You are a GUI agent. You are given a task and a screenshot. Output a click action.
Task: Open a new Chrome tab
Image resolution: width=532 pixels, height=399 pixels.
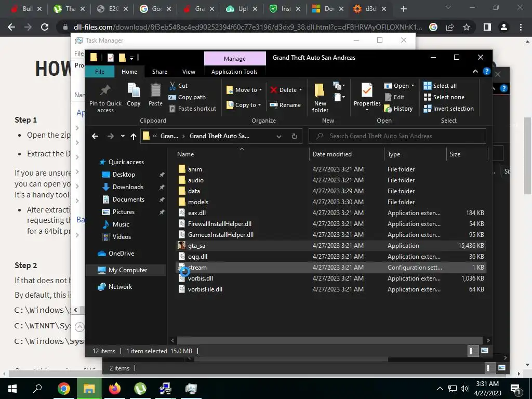403,9
